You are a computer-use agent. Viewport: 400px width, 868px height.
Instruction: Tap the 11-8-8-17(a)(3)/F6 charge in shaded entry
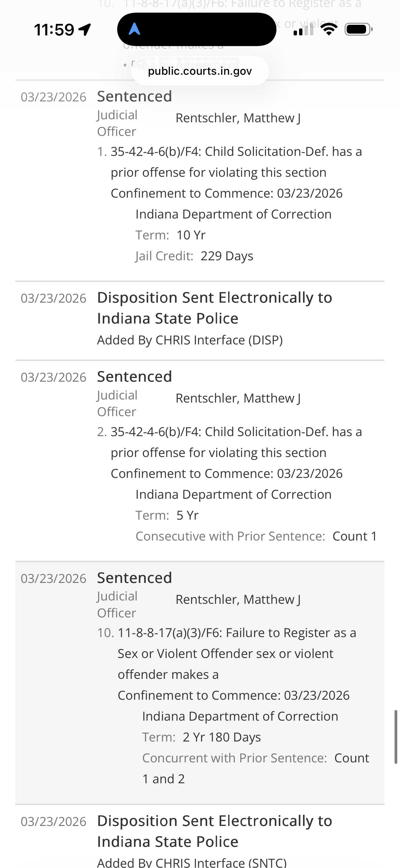(x=236, y=633)
